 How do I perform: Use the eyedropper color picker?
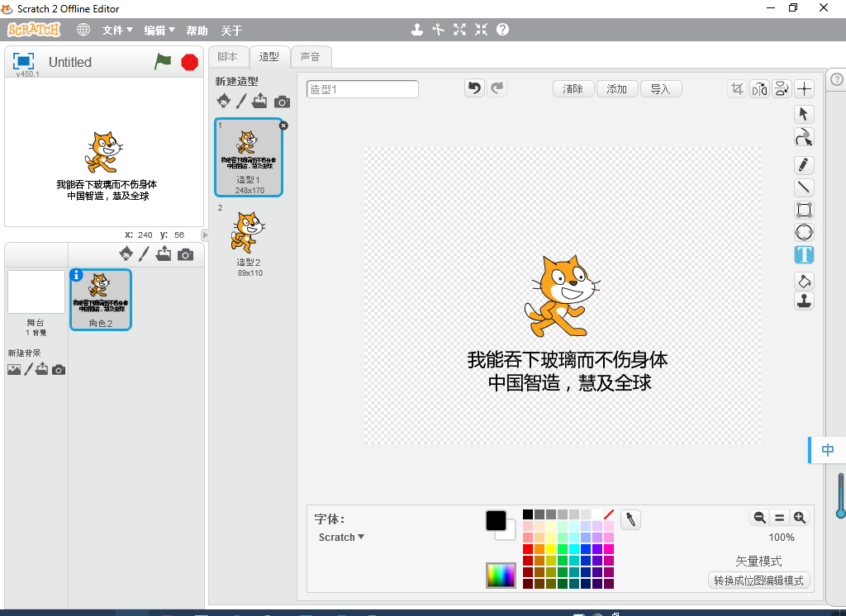click(630, 519)
